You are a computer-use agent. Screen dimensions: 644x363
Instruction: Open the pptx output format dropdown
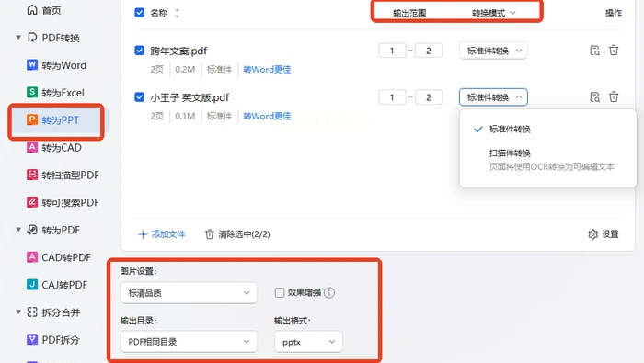coord(308,342)
